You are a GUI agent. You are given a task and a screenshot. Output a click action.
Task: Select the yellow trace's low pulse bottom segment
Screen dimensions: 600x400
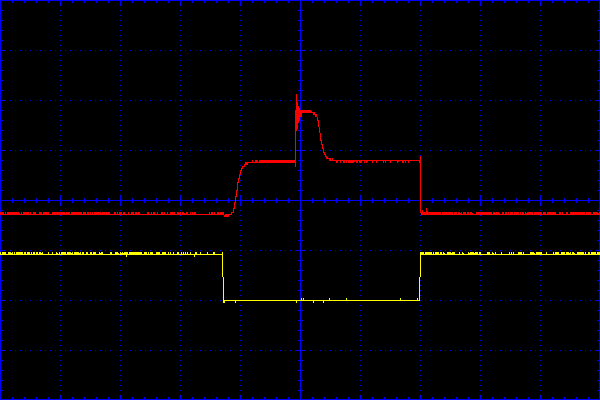321,300
